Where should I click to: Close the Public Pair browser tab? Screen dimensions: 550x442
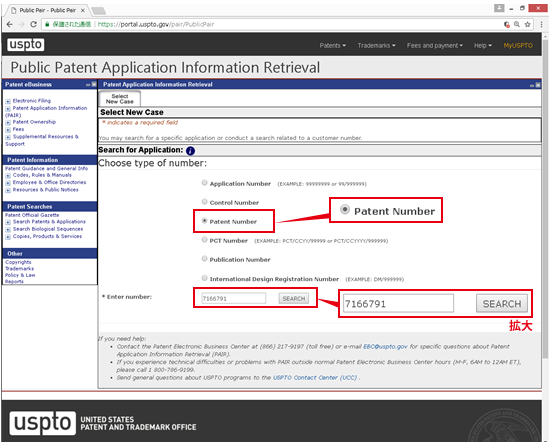click(83, 11)
